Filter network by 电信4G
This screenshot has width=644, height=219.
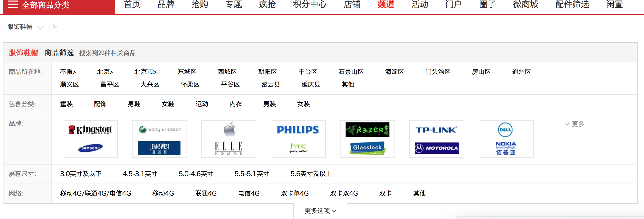(249, 193)
